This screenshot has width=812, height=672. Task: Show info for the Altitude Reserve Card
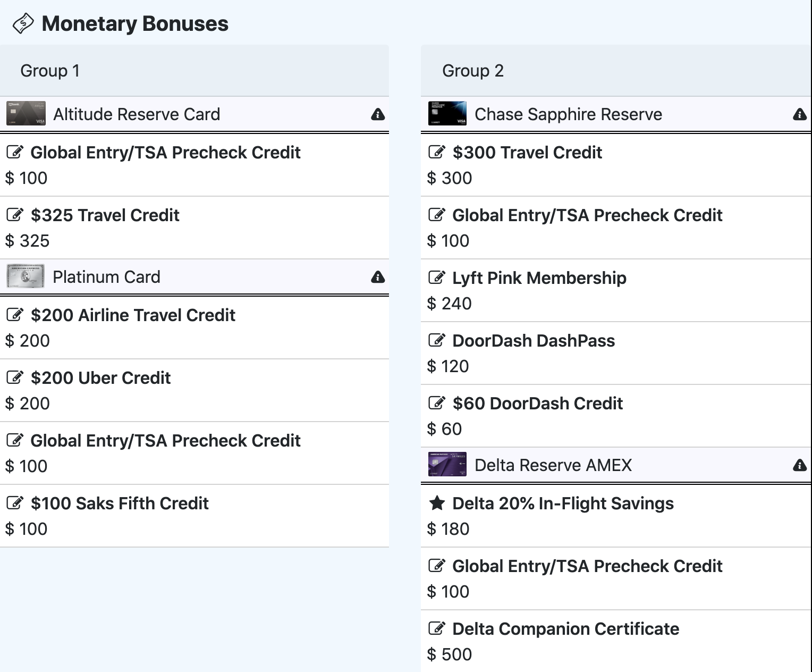[378, 114]
